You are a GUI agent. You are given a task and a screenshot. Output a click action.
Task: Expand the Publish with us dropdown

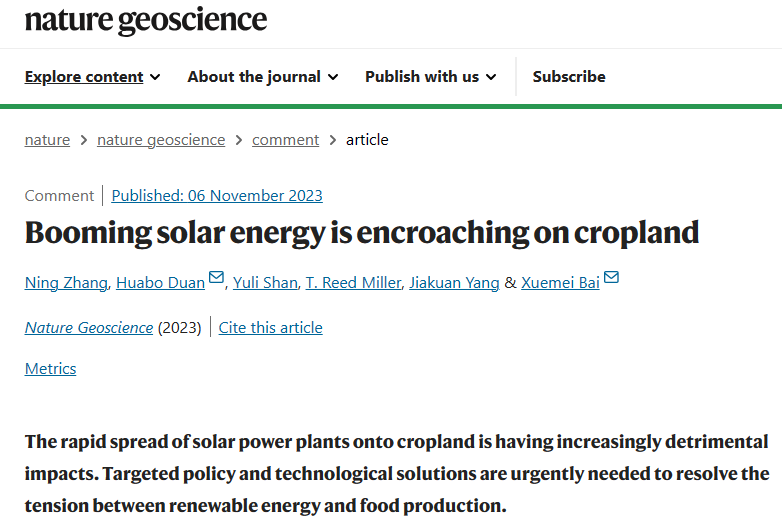(x=431, y=77)
